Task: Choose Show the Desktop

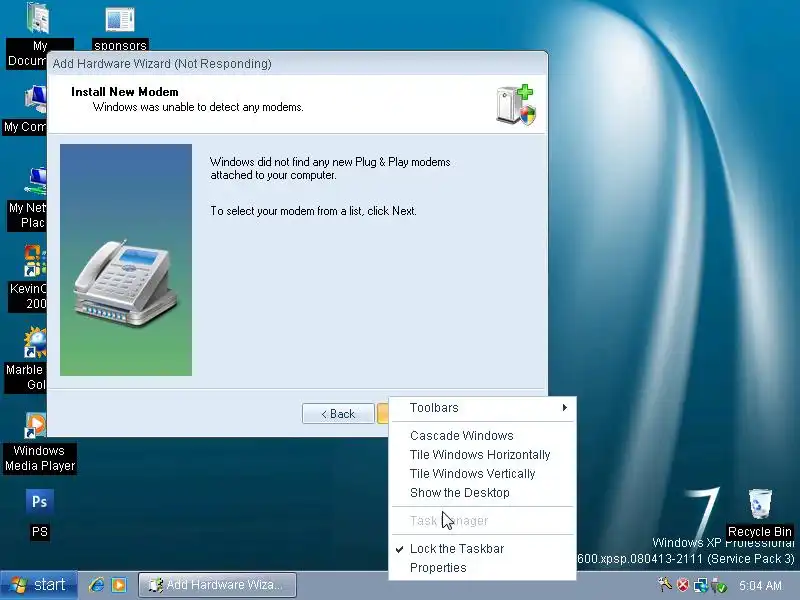Action: pos(482,492)
